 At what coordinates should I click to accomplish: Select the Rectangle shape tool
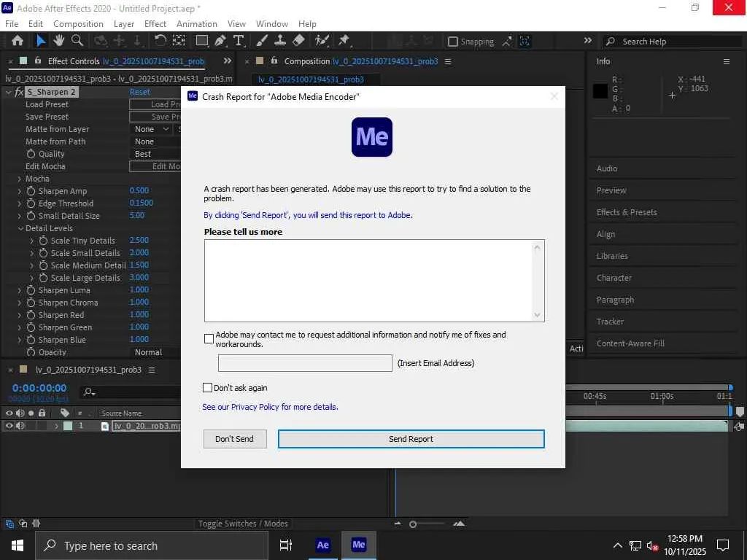tap(202, 41)
